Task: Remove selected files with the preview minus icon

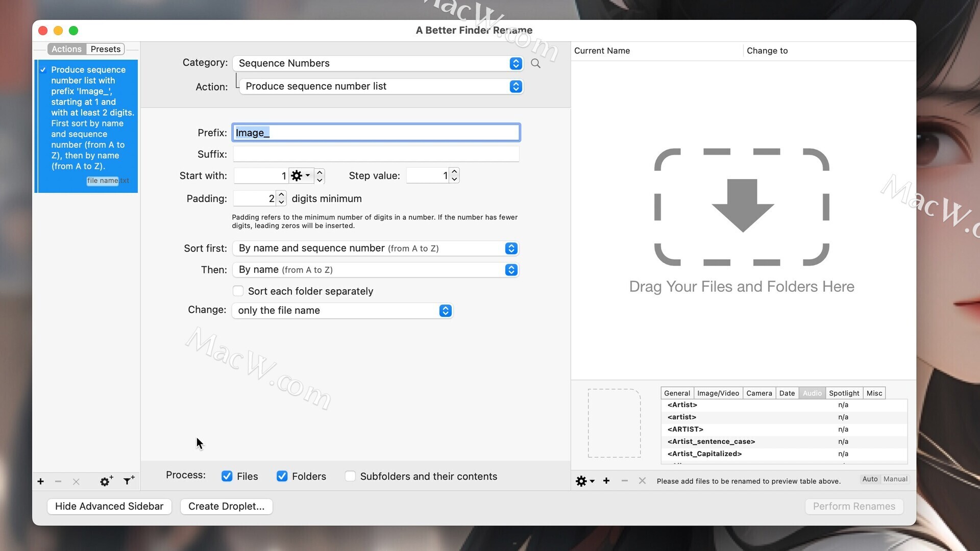Action: tap(624, 481)
